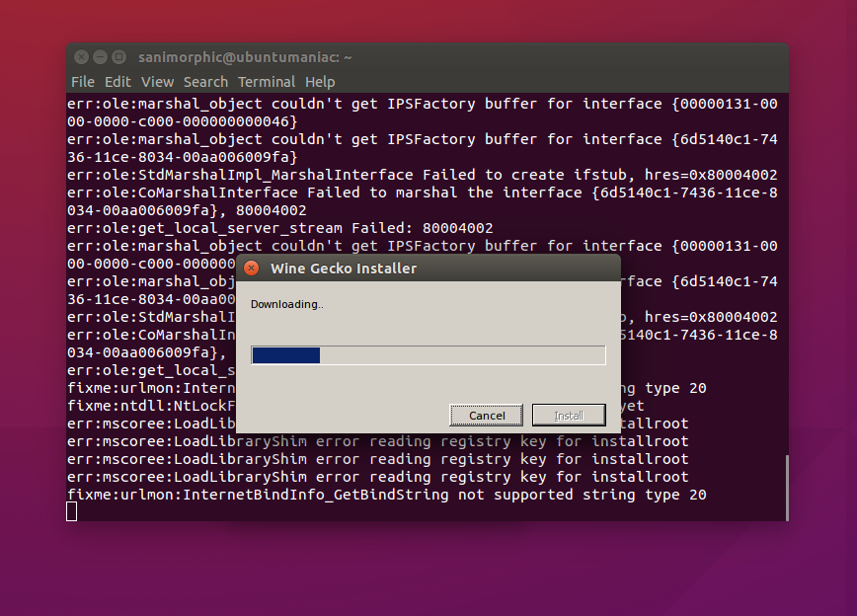Minimize the terminal window

(x=100, y=57)
